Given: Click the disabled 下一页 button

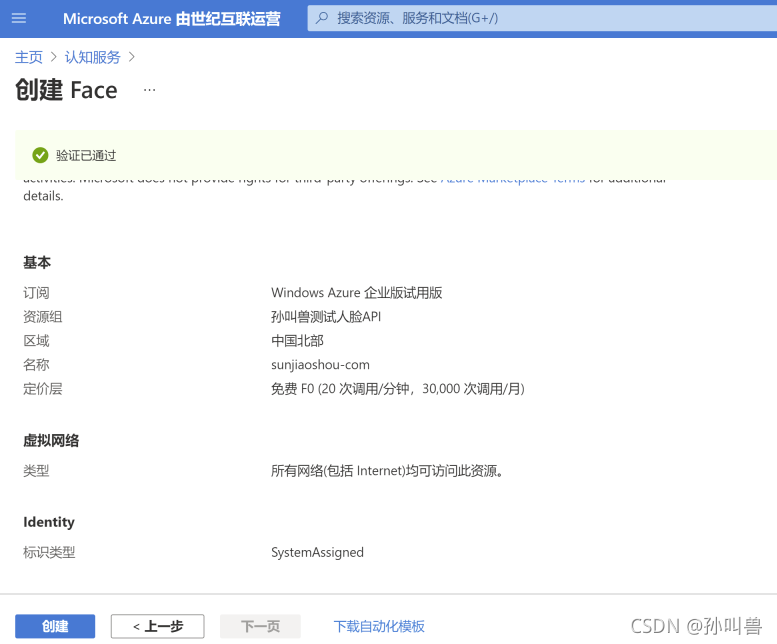Looking at the screenshot, I should (260, 626).
